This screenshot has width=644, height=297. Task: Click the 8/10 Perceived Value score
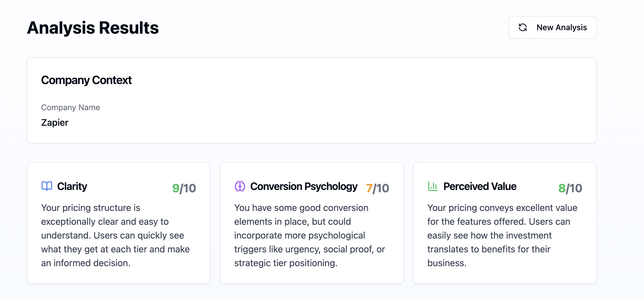[570, 188]
